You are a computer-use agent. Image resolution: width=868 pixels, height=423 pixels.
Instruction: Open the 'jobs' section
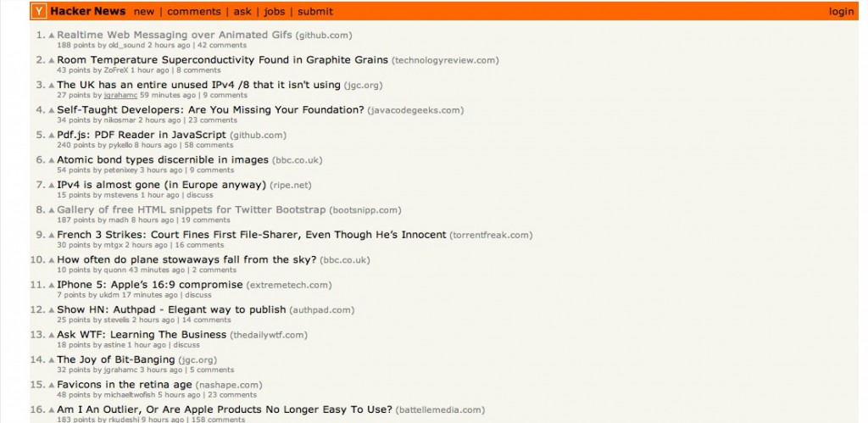click(x=275, y=12)
